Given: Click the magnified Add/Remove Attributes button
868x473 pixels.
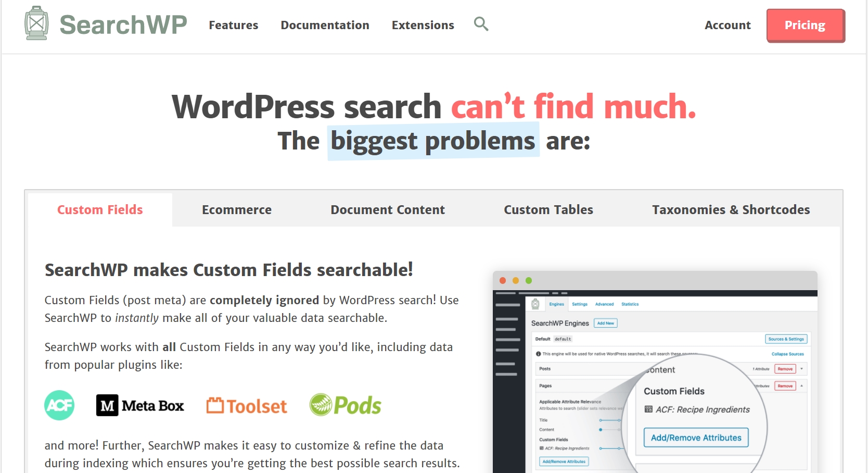Looking at the screenshot, I should coord(696,438).
